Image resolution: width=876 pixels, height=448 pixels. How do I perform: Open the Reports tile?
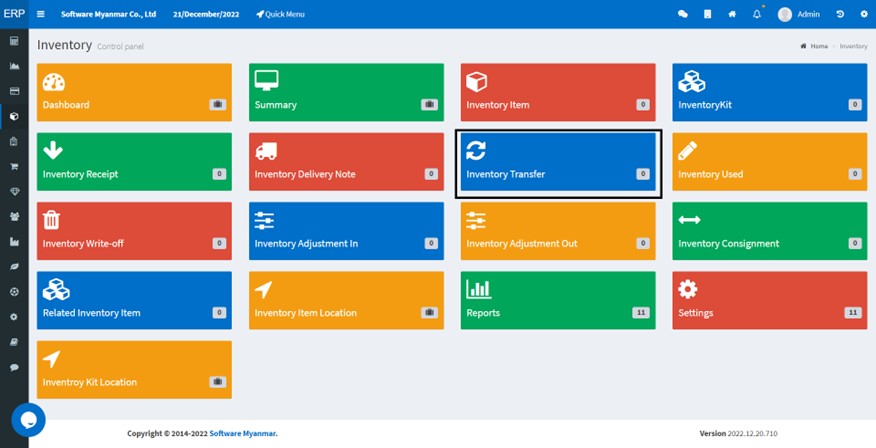558,301
